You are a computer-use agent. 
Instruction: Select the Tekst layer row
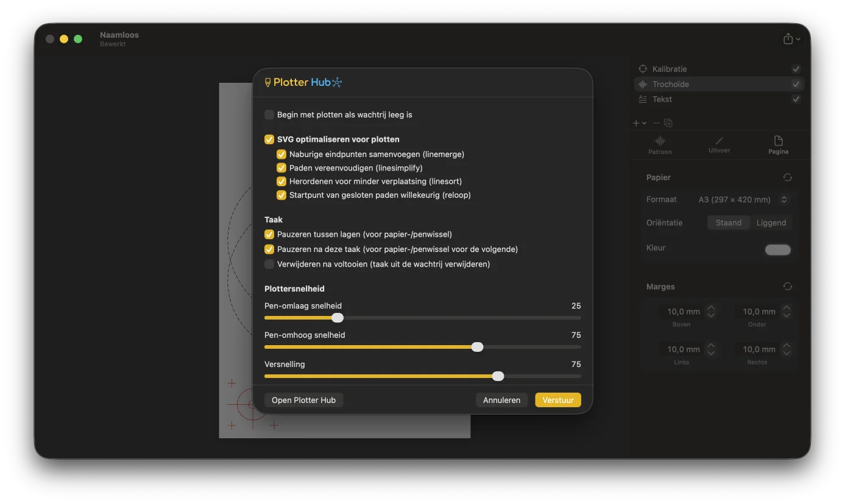pyautogui.click(x=719, y=99)
